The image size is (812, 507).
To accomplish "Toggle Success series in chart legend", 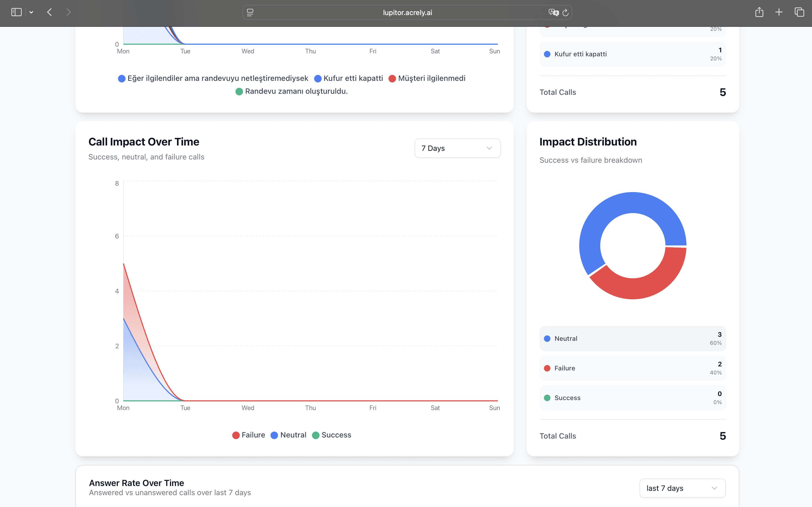I will pyautogui.click(x=332, y=435).
